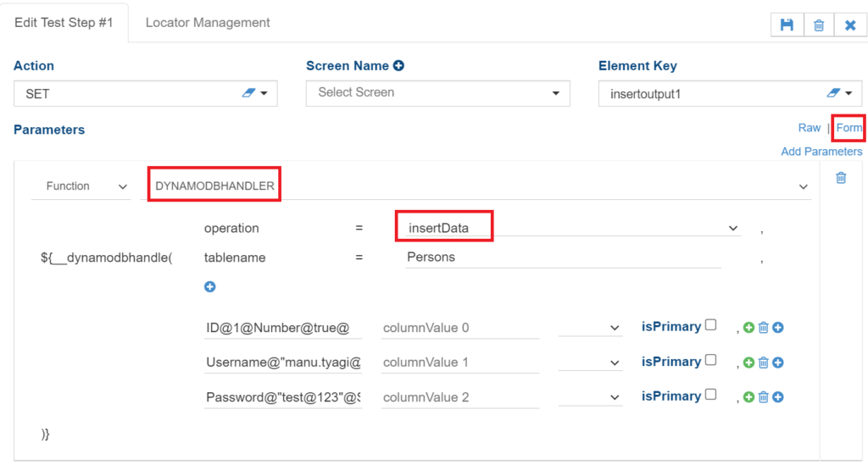Click green plus icon on ID row
The height and width of the screenshot is (465, 868).
[x=748, y=328]
